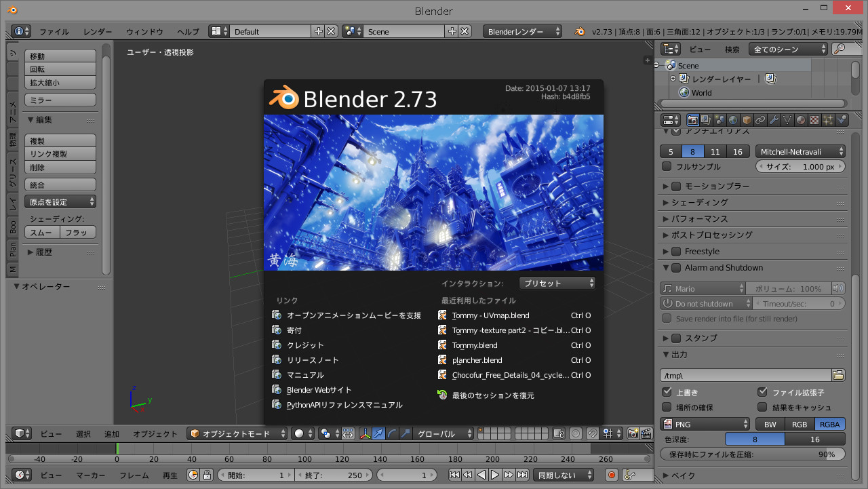Screen dimensions: 868x489
Task: Open the Mitchell-Netravali filter dropdown
Action: pos(801,152)
